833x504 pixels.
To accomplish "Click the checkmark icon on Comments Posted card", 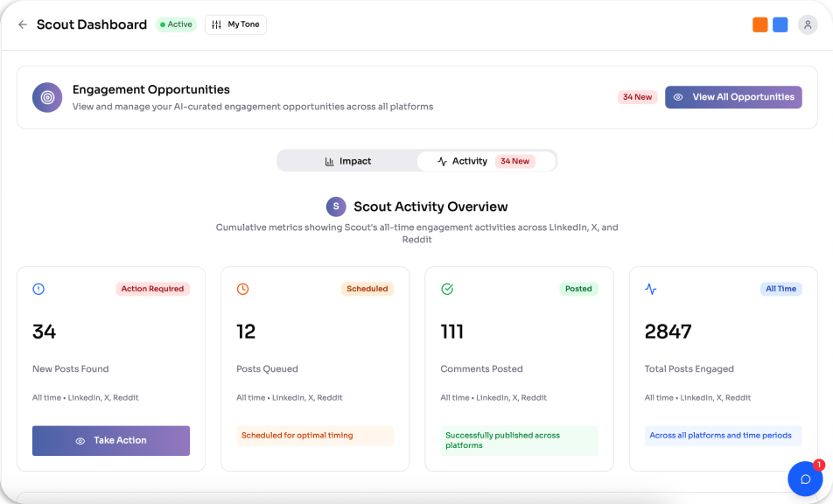I will click(x=447, y=289).
